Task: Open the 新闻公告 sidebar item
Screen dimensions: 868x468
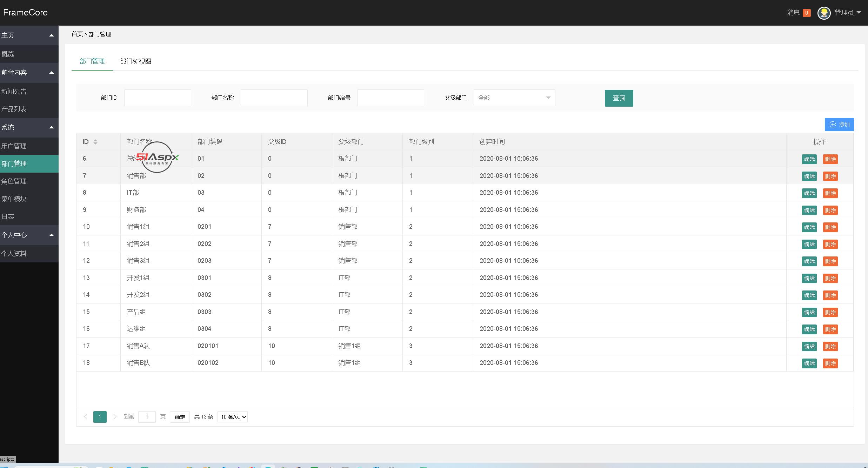Action: 29,92
